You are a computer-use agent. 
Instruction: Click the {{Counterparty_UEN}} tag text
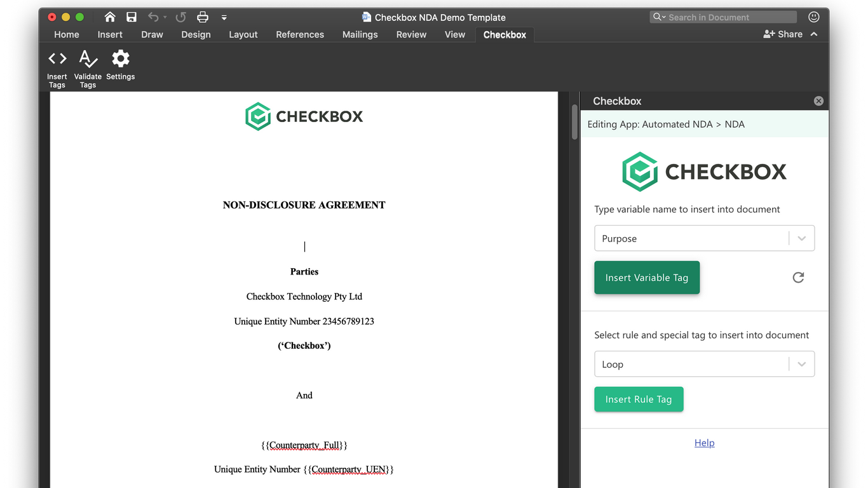(x=348, y=470)
